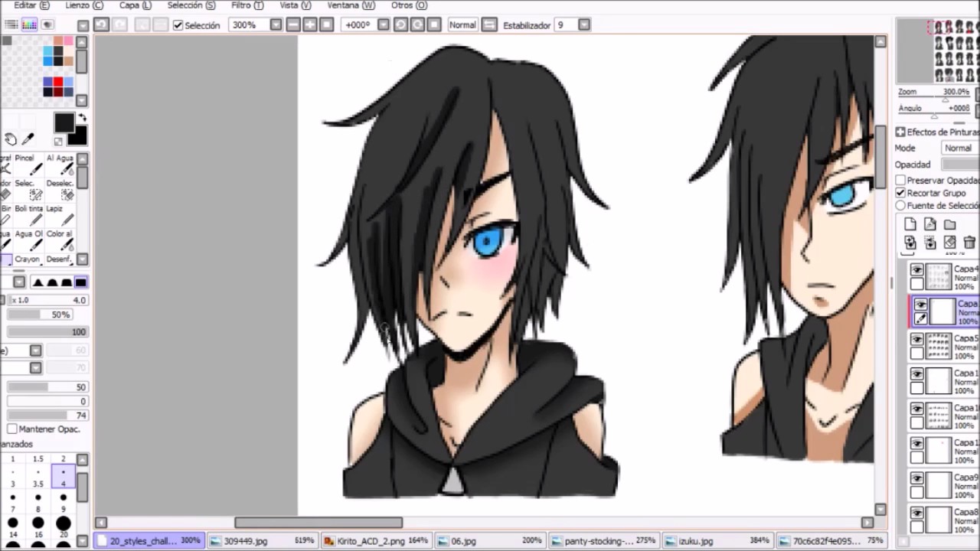Choose the Deselec. selection eraser tool
980x551 pixels.
tap(61, 190)
